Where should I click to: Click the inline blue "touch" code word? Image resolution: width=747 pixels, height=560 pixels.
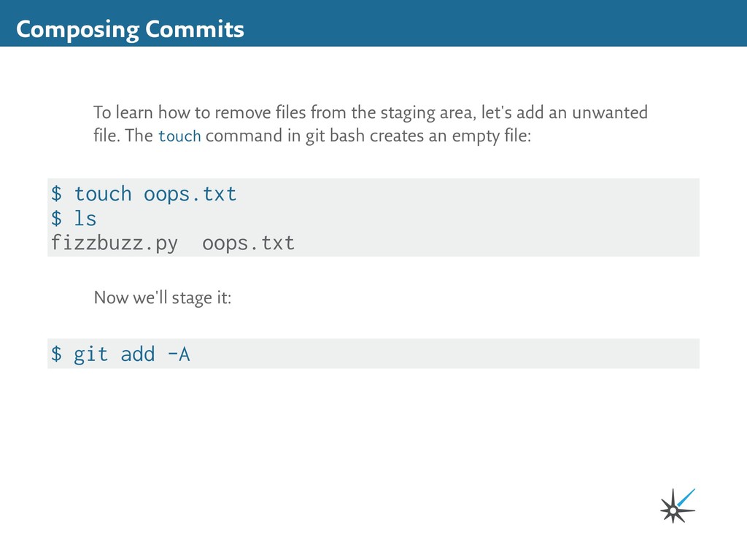pyautogui.click(x=179, y=136)
